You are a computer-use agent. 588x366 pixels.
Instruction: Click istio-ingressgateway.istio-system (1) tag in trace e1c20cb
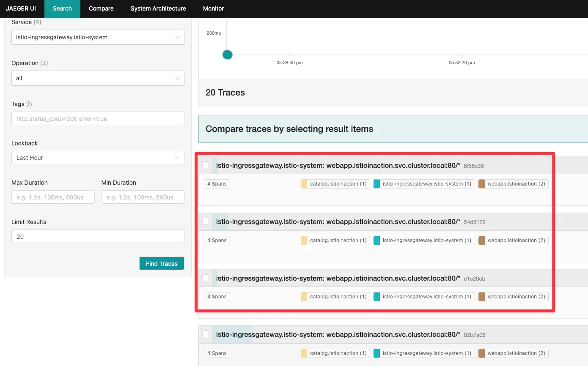pyautogui.click(x=424, y=297)
